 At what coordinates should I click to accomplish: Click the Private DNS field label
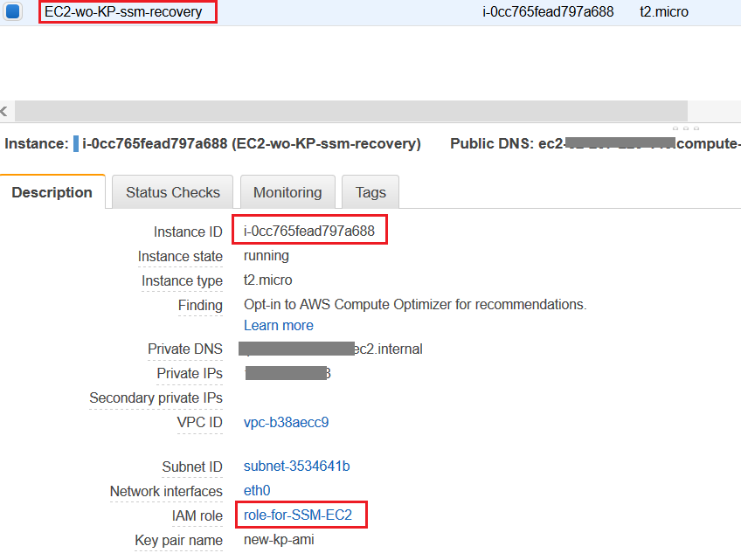[x=184, y=349]
